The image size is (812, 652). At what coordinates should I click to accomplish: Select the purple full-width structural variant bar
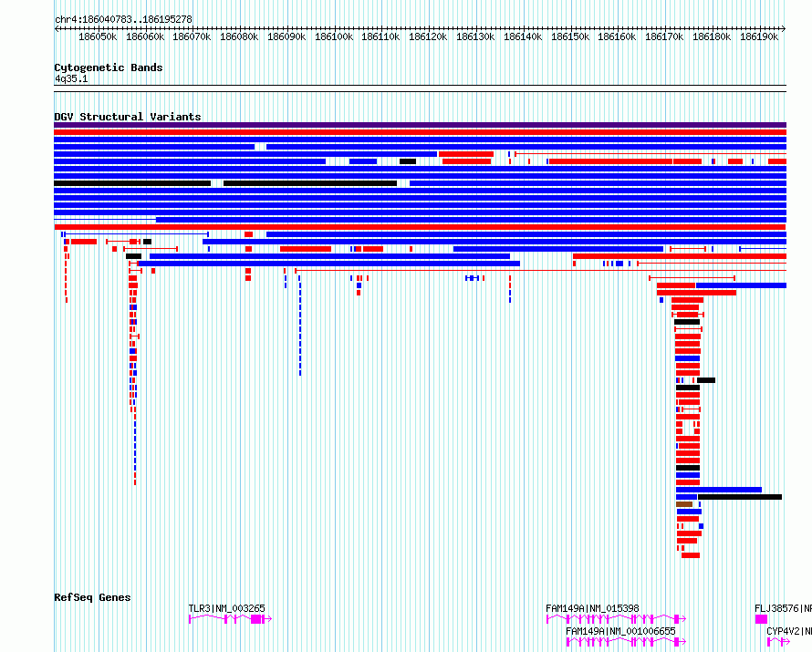pyautogui.click(x=420, y=125)
